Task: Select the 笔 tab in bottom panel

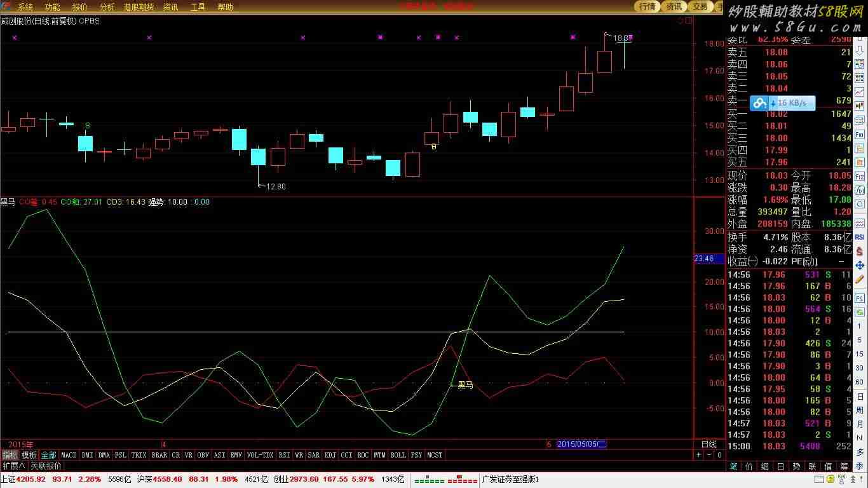Action: [x=733, y=466]
